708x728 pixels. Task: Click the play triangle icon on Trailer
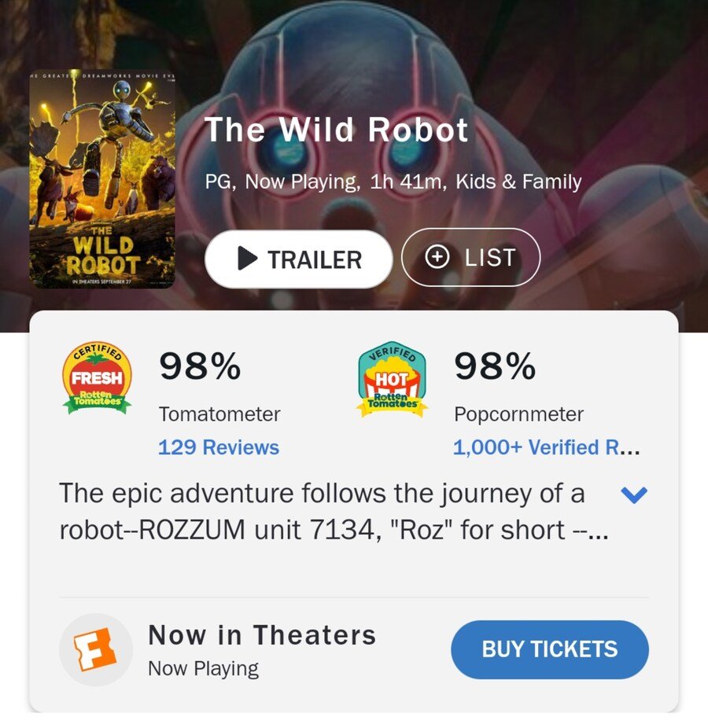point(247,259)
